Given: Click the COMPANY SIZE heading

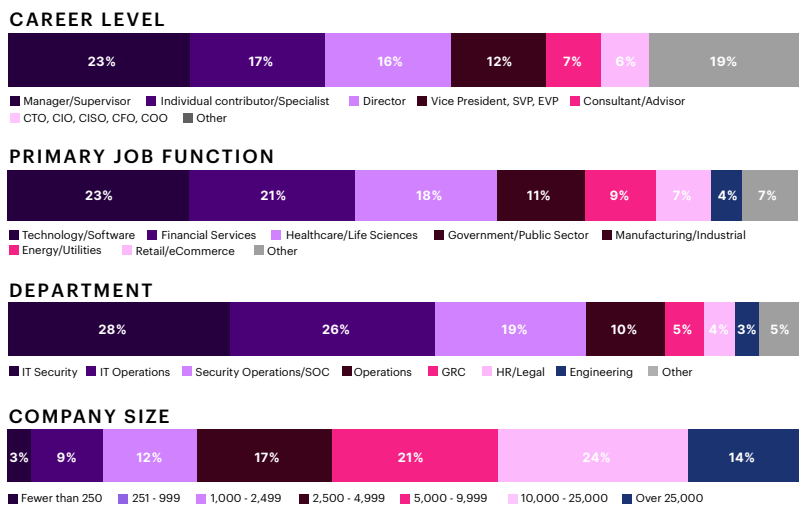Looking at the screenshot, I should tap(89, 416).
